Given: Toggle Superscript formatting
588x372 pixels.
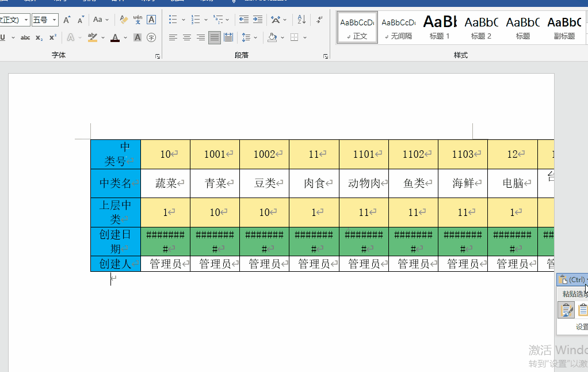Looking at the screenshot, I should (52, 38).
